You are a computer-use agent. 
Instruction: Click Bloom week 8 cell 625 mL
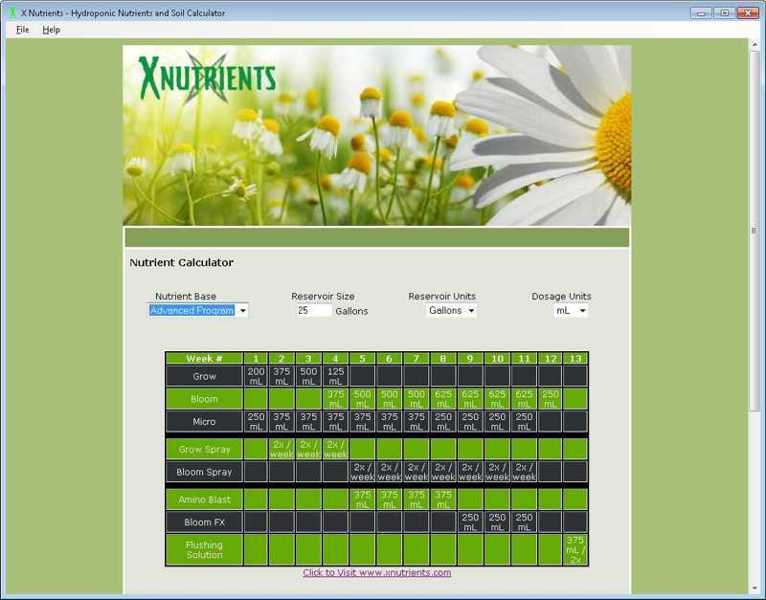click(443, 399)
